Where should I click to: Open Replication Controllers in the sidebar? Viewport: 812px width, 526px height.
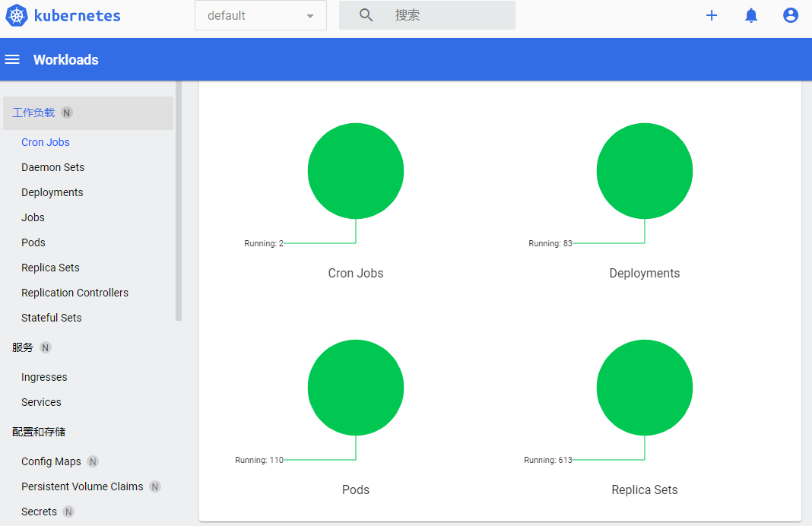75,293
